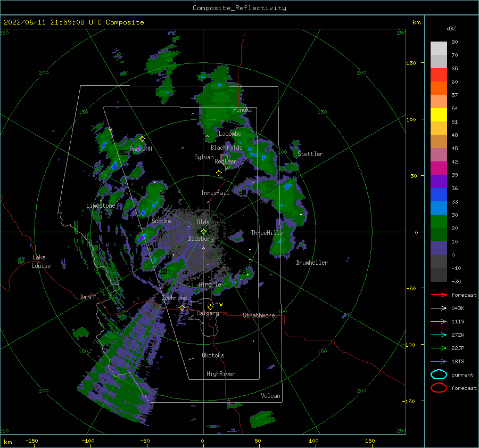Click the magenta storm core west of Didsbury

141,238
